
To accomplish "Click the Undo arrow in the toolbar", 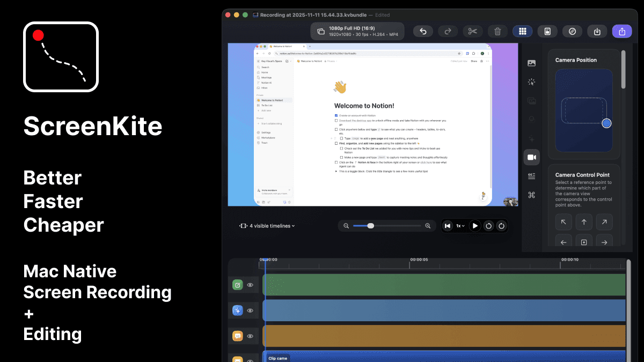I will [x=423, y=31].
